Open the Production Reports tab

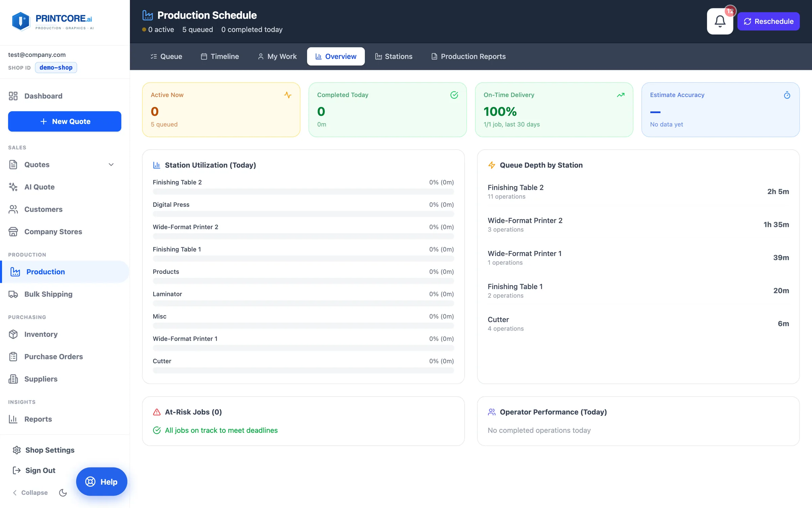[x=468, y=56]
